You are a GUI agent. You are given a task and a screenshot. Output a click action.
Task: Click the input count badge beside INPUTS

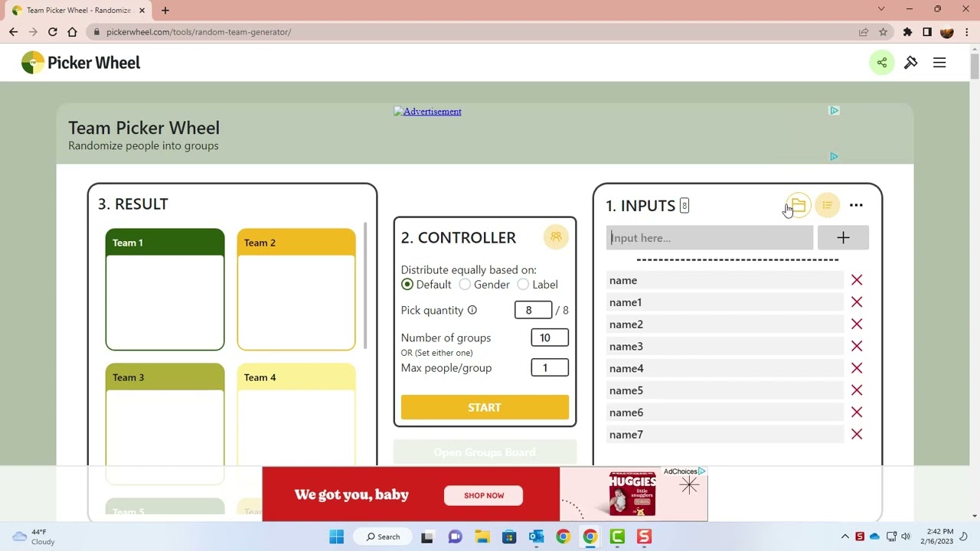point(684,205)
